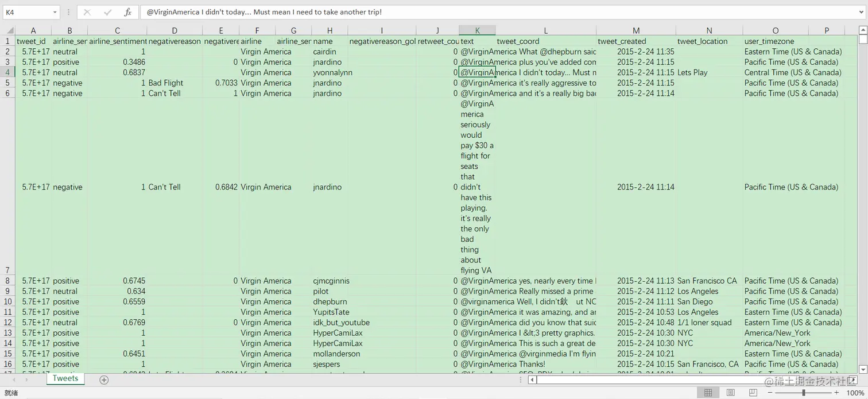Click the zoom in plus button
Viewport: 868px width, 399px height.
(x=836, y=393)
